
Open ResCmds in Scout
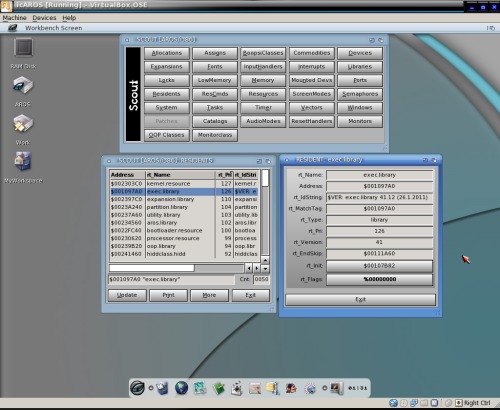point(215,94)
